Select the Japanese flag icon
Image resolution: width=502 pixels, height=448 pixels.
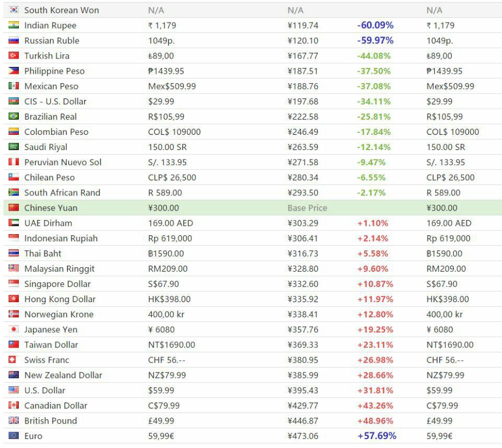(14, 329)
